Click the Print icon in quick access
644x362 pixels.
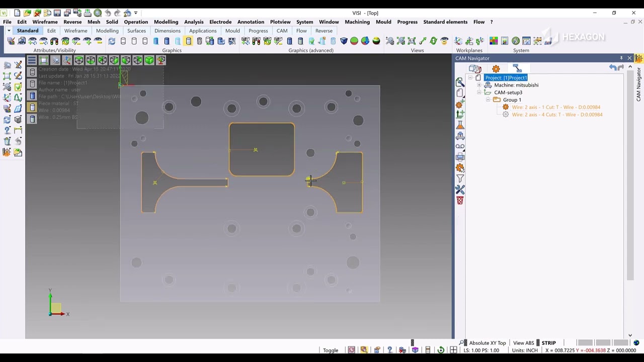(x=88, y=13)
